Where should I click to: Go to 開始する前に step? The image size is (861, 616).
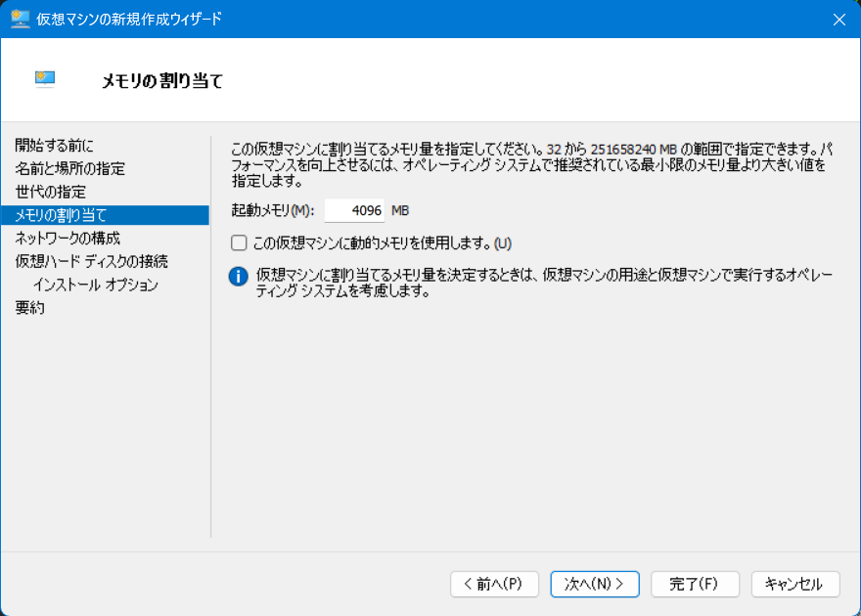tap(55, 145)
